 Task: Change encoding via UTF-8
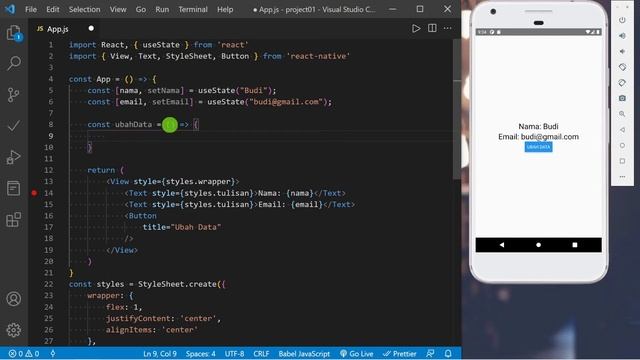(x=234, y=353)
